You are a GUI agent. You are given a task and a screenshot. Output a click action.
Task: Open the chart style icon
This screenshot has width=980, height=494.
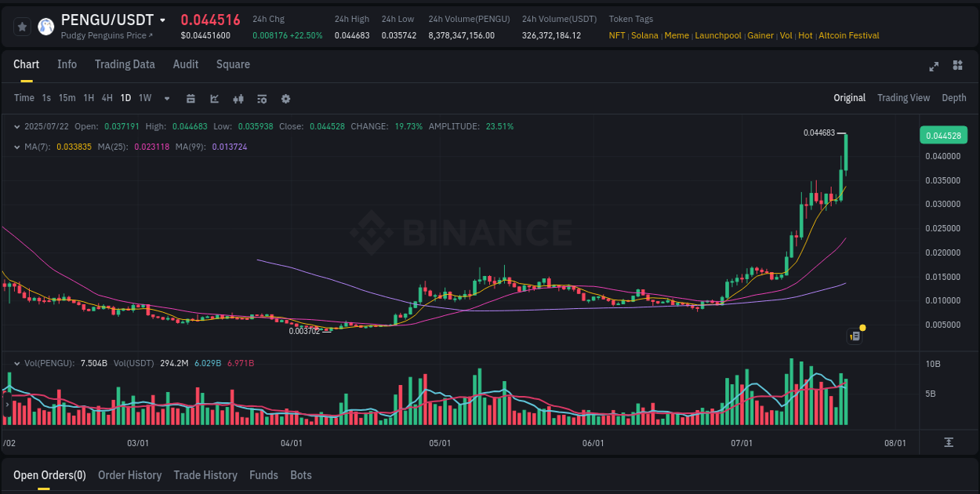click(x=214, y=99)
